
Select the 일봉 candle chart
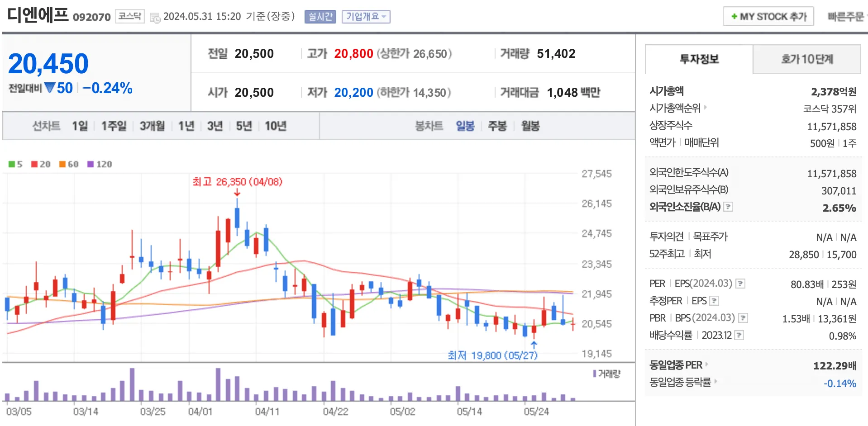coord(465,126)
